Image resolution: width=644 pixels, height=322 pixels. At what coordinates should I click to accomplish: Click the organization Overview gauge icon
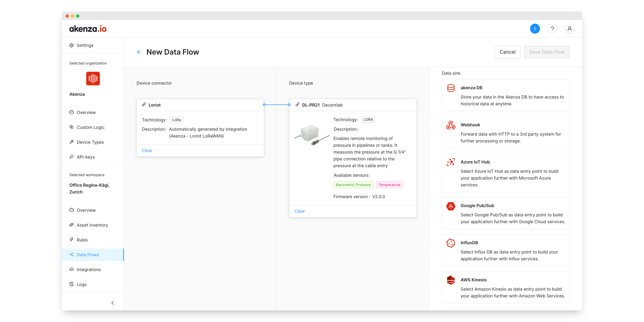[x=72, y=112]
